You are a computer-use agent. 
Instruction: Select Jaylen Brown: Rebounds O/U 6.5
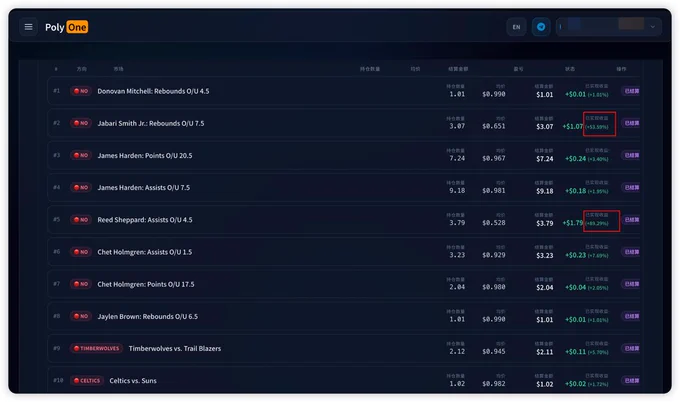tap(147, 316)
